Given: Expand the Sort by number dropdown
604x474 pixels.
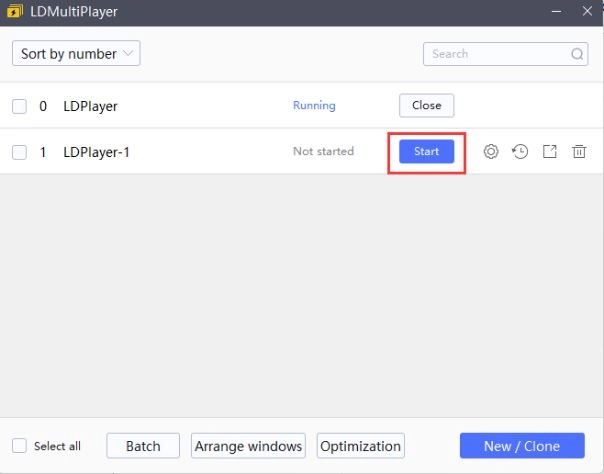Looking at the screenshot, I should coord(76,54).
